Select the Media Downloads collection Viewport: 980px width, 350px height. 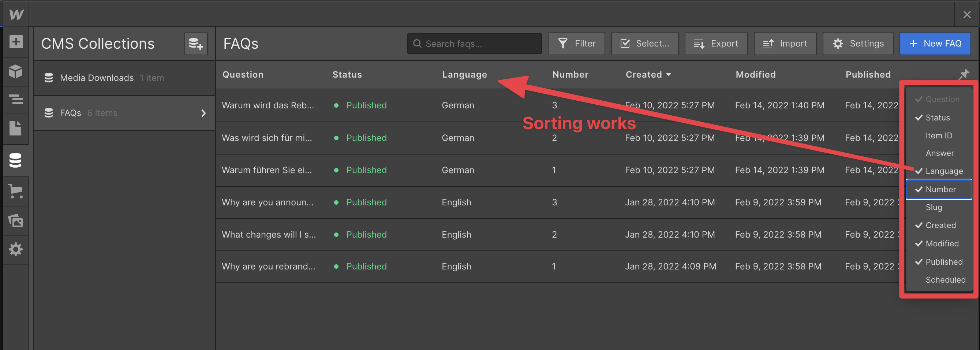[x=97, y=78]
